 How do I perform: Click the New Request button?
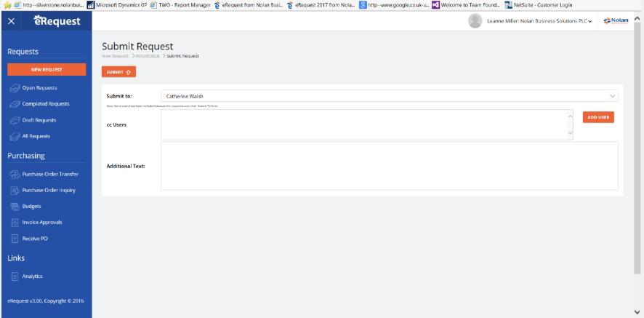coord(47,70)
